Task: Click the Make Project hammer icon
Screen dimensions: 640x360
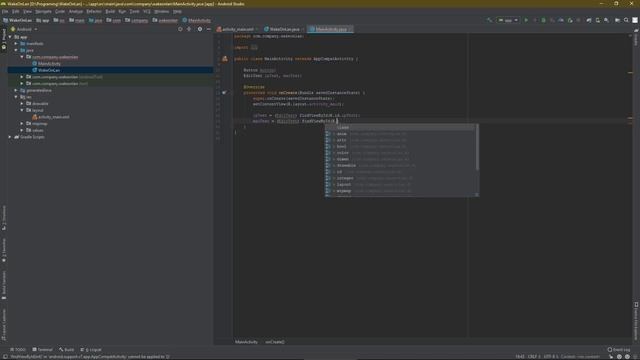Action: (489, 20)
